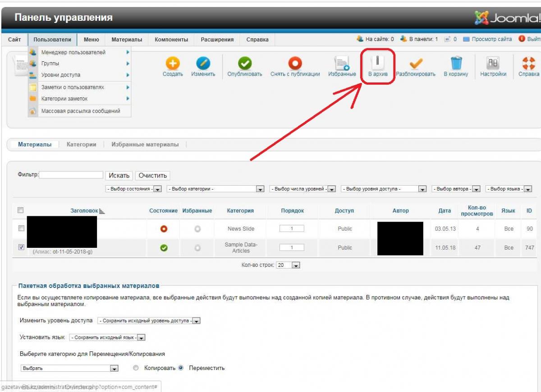
Task: Uncheck the checkbox for article ID 747
Action: pyautogui.click(x=21, y=247)
